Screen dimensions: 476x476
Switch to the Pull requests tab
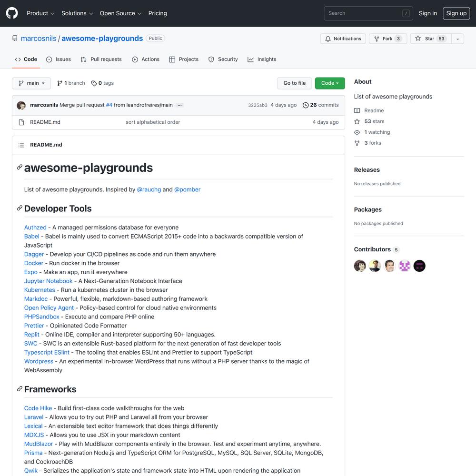coord(101,59)
